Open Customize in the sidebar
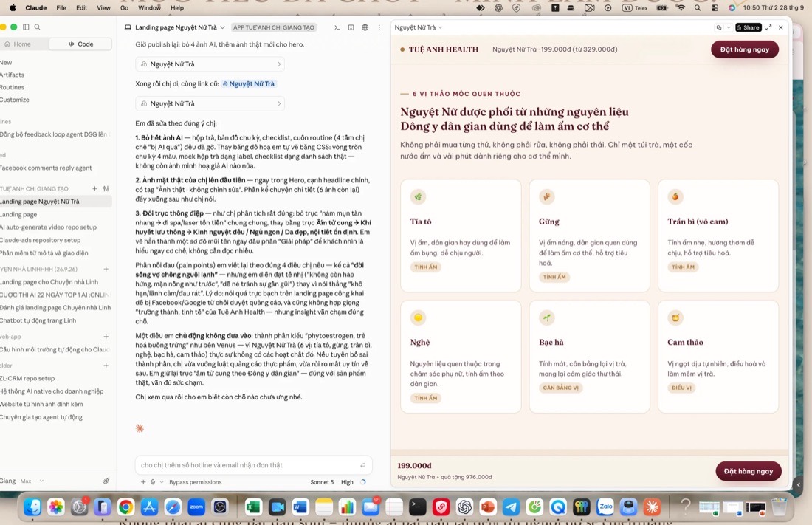Image resolution: width=812 pixels, height=525 pixels. pyautogui.click(x=15, y=100)
